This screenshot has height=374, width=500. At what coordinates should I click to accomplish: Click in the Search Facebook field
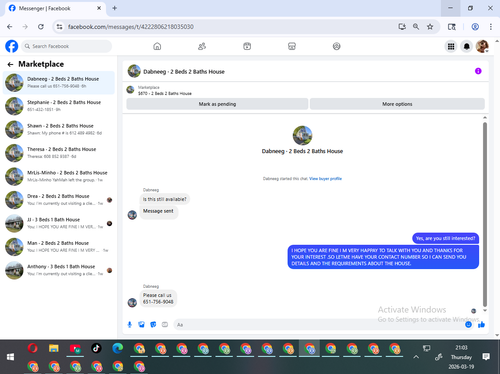67,46
